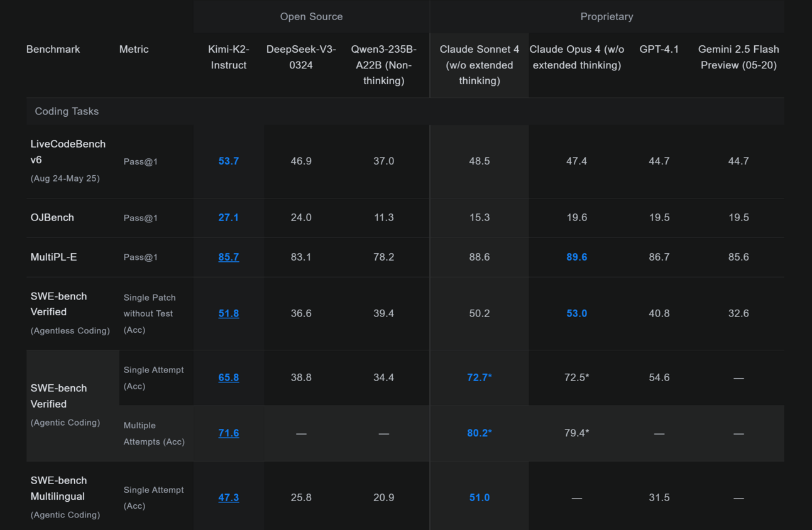Open the 71.6 Multiple Attempts score link
The image size is (812, 530).
click(x=229, y=433)
